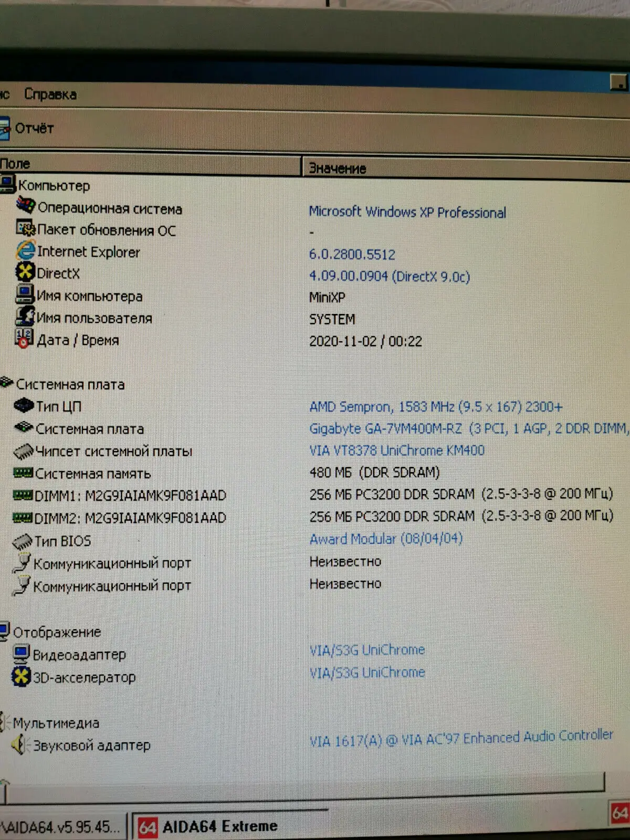Open the VIA VT8378 UniChrome KM400 link

tap(397, 450)
